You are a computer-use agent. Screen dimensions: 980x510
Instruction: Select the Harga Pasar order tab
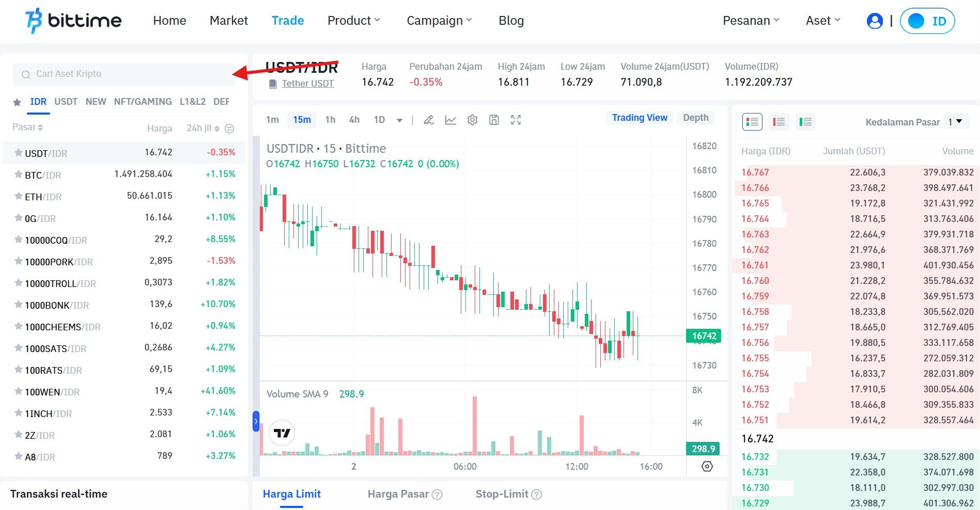(398, 494)
